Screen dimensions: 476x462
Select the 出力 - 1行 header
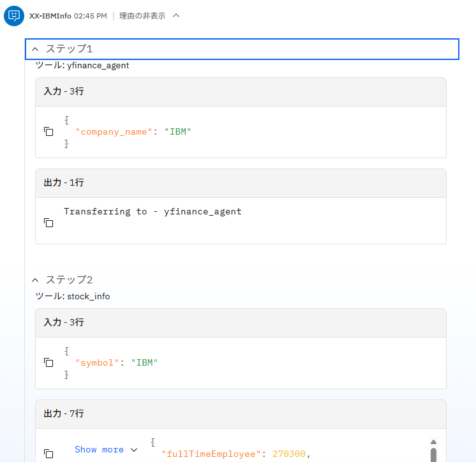pos(64,183)
